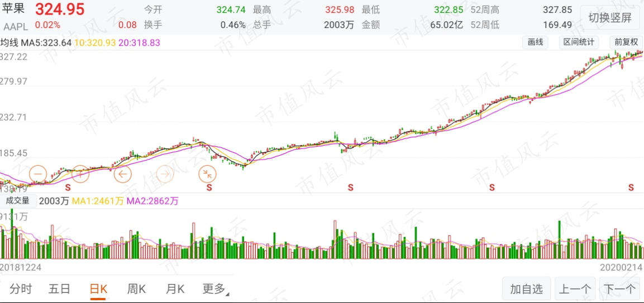Screen dimensions: 644x303
Task: Go to previous stock with 上一个
Action: (575, 290)
